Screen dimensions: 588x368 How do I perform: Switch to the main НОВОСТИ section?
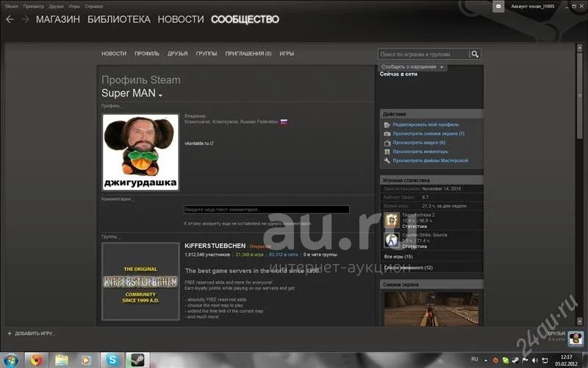point(181,19)
